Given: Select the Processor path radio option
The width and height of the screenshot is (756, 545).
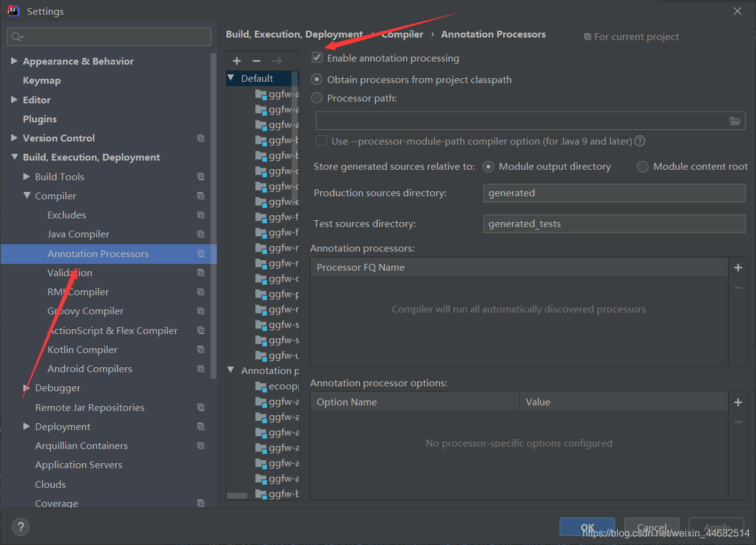Looking at the screenshot, I should [x=317, y=98].
